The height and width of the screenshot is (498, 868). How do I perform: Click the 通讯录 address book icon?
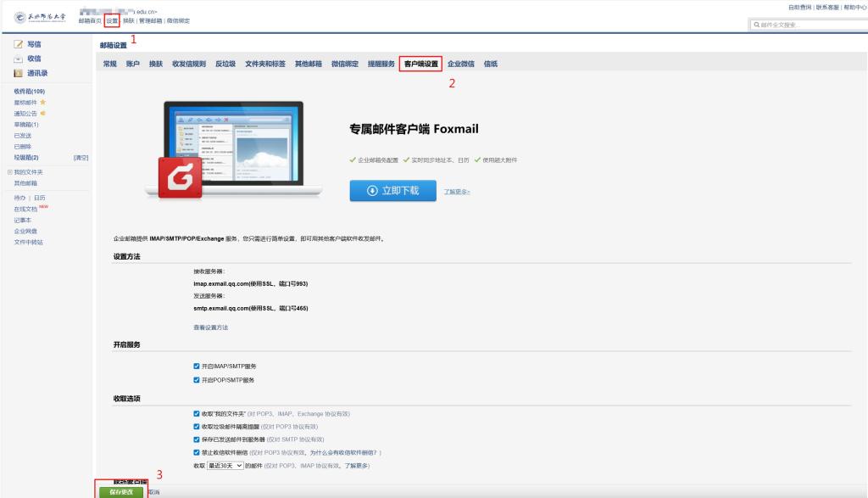point(19,73)
